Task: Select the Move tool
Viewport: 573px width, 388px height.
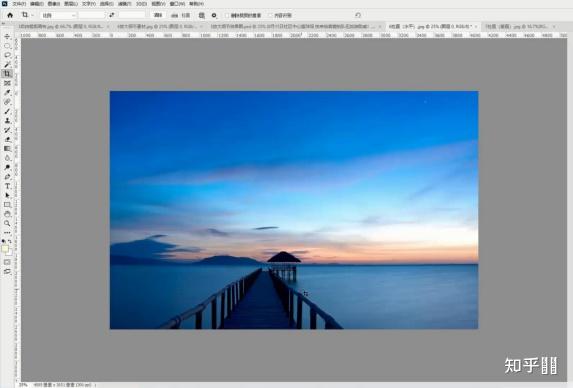Action: 7,37
